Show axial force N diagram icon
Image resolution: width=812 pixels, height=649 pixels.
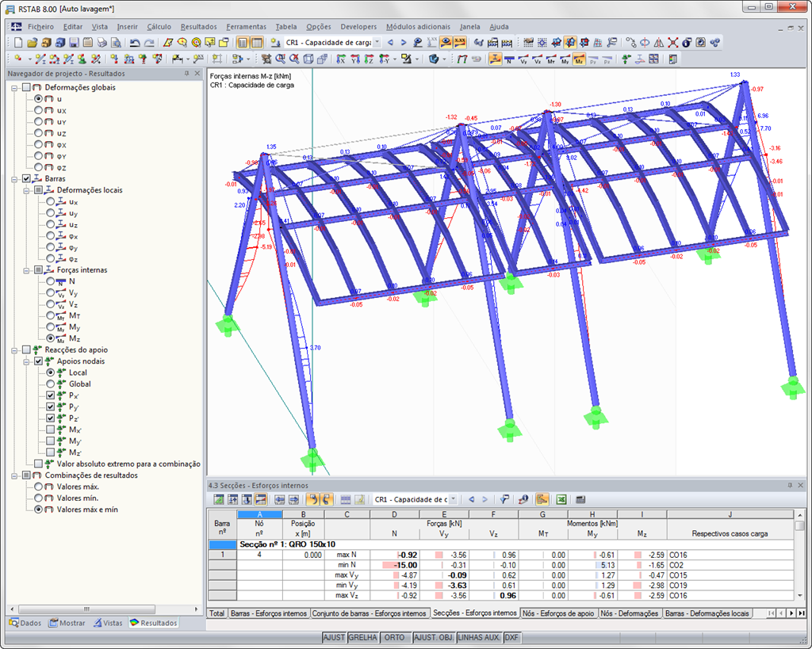pyautogui.click(x=509, y=59)
